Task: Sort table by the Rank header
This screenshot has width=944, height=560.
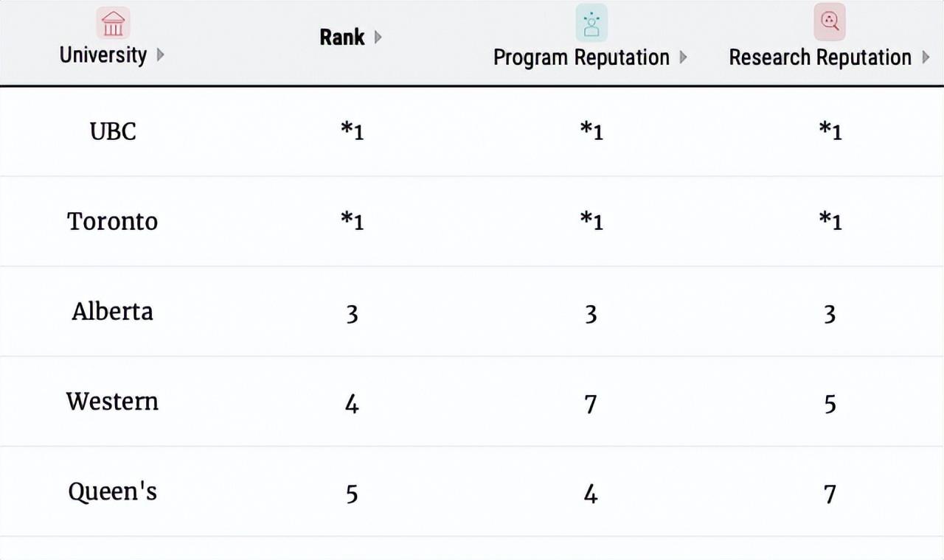Action: point(341,38)
